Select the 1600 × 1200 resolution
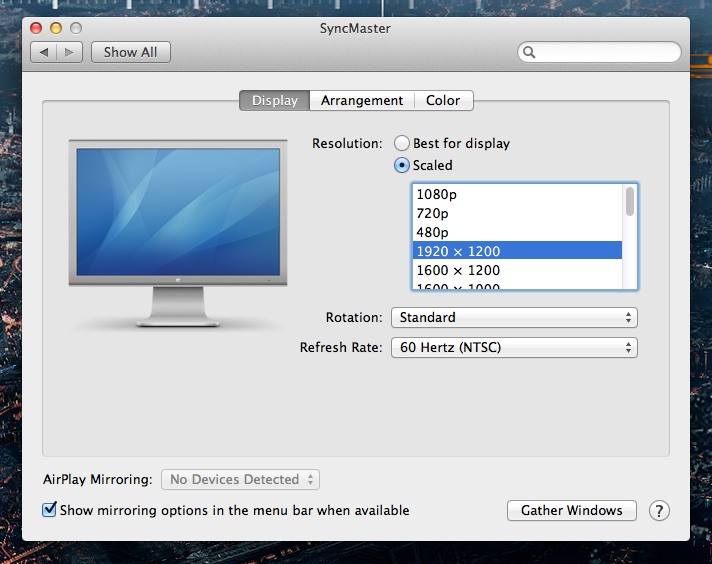The image size is (712, 564). point(517,270)
